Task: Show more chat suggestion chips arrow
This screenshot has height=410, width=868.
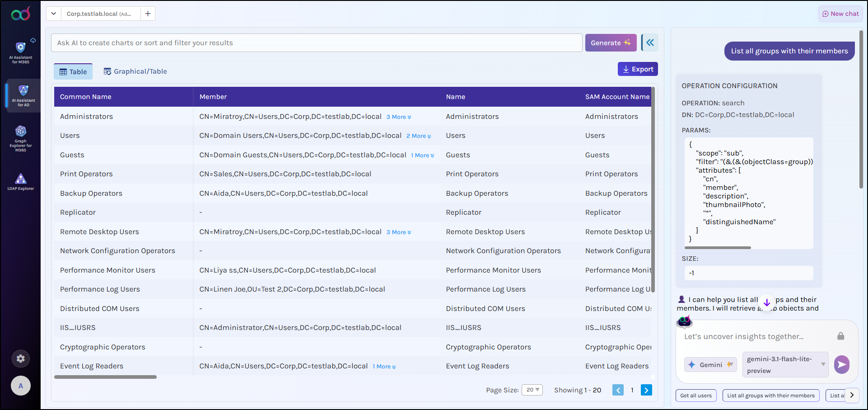Action: click(852, 395)
